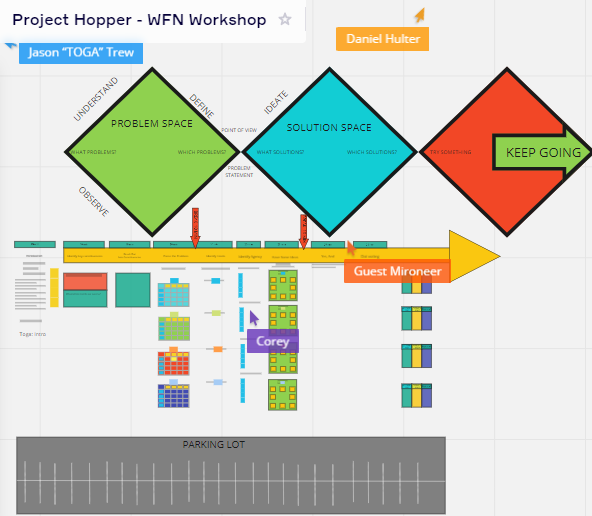The height and width of the screenshot is (516, 592).
Task: Select the red down arrow below Problem Space
Action: tap(195, 228)
